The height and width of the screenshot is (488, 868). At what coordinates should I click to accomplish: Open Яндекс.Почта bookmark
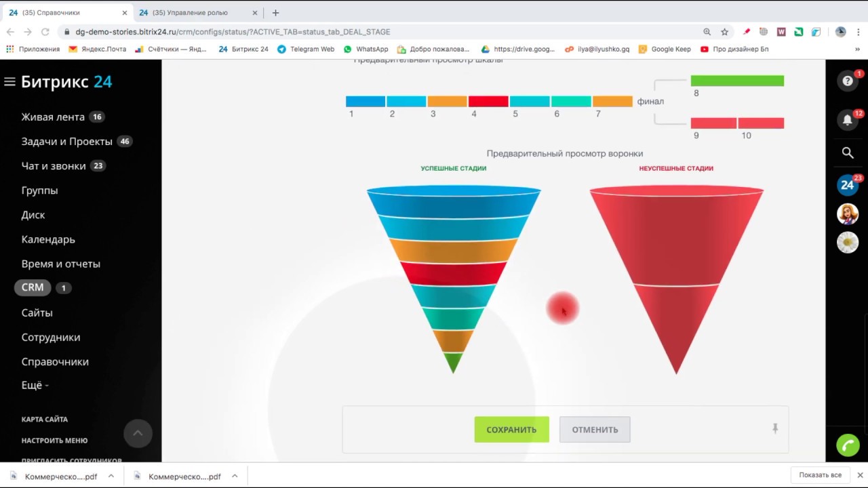(x=97, y=49)
